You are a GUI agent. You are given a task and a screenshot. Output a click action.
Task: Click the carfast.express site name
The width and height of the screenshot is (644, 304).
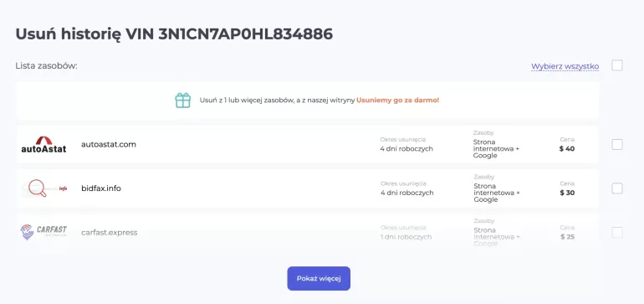point(110,233)
